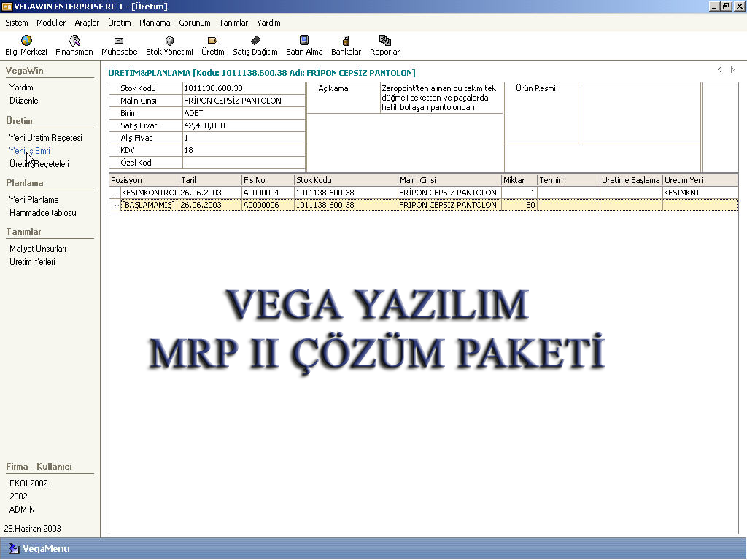Open the Bilgi Merkezi globe icon

tap(26, 41)
